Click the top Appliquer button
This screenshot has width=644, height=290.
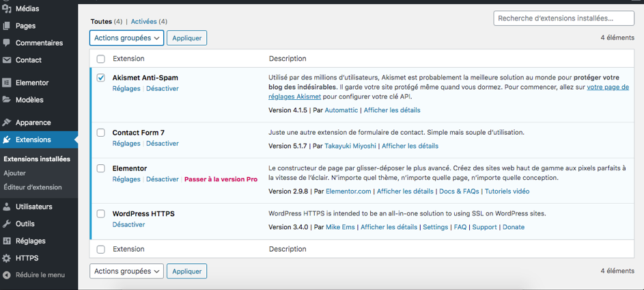point(187,38)
